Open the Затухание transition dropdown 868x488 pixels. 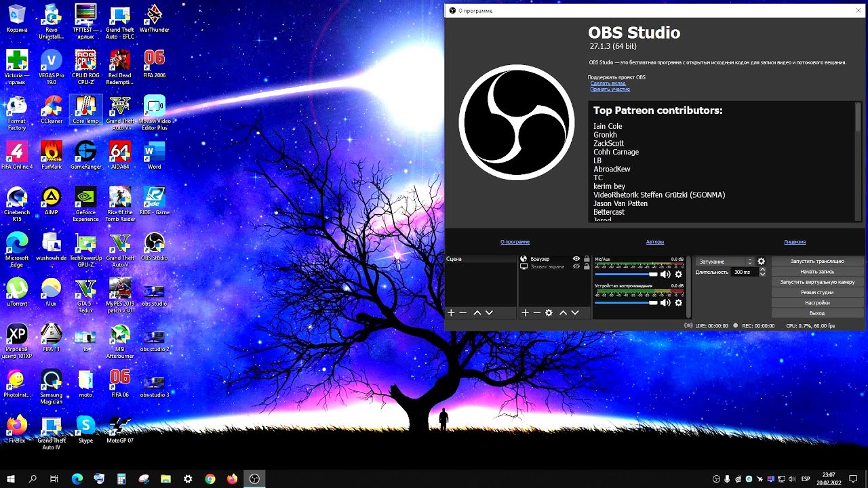725,262
